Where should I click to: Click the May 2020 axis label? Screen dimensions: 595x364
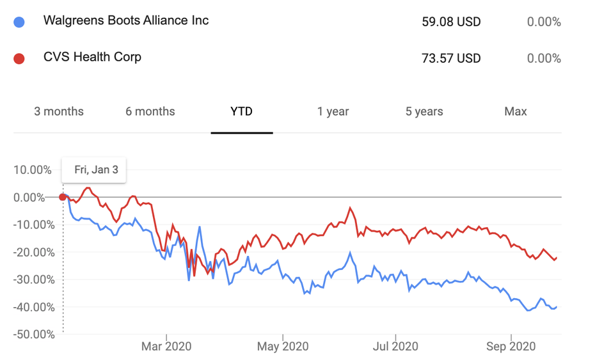point(283,346)
